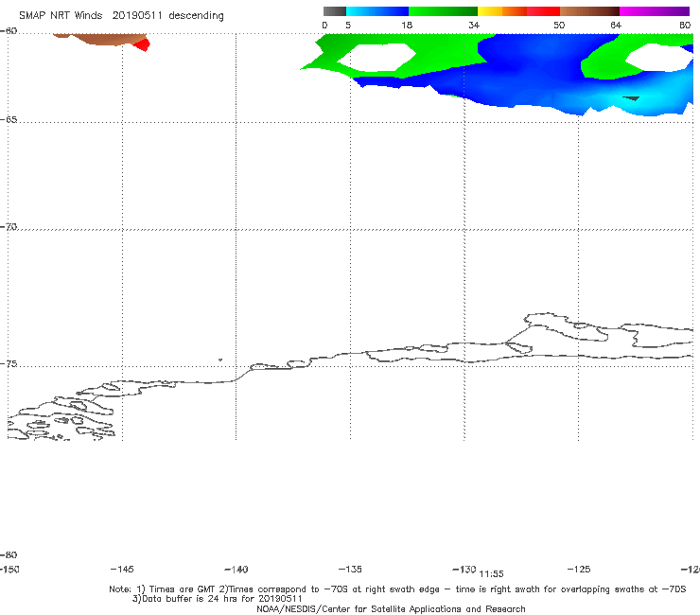Select the magenta 64-80 colorbar segment

[655, 11]
